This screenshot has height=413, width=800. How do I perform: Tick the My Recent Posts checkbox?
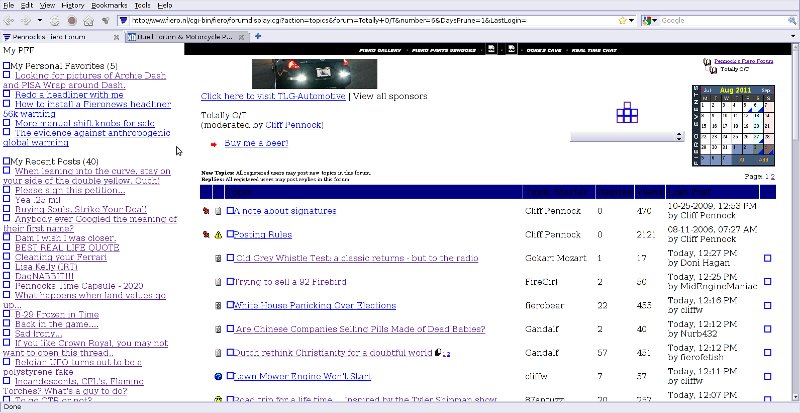(x=6, y=161)
